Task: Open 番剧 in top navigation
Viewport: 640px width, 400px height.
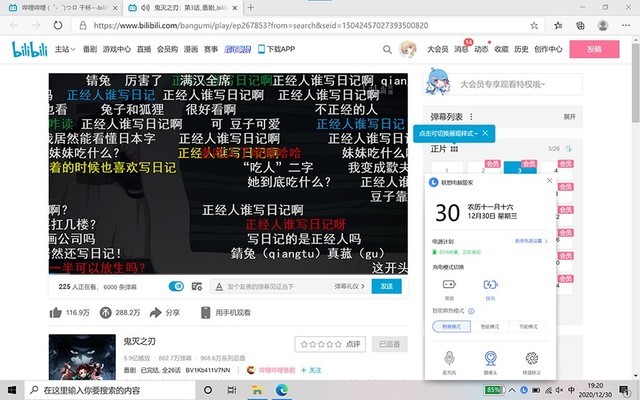Action: coord(90,49)
